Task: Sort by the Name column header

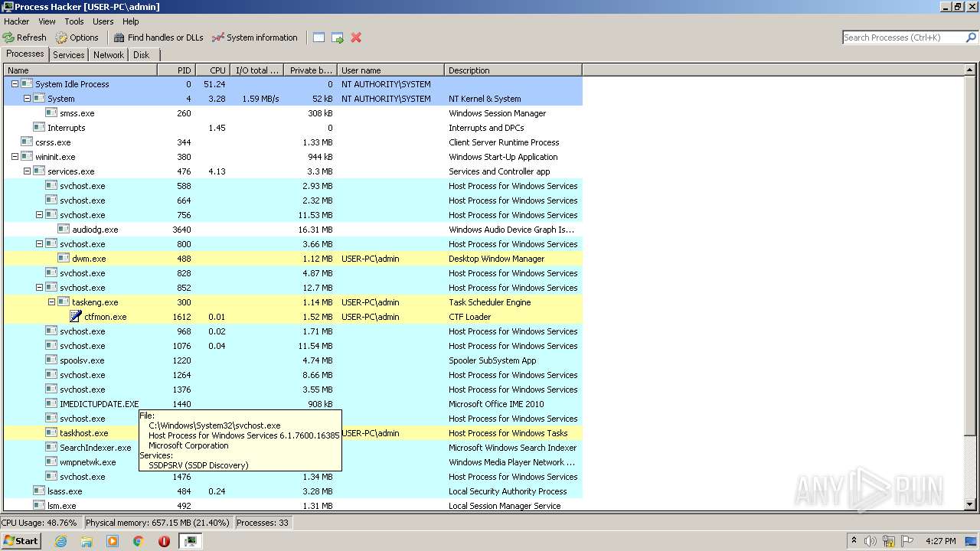Action: coord(80,70)
